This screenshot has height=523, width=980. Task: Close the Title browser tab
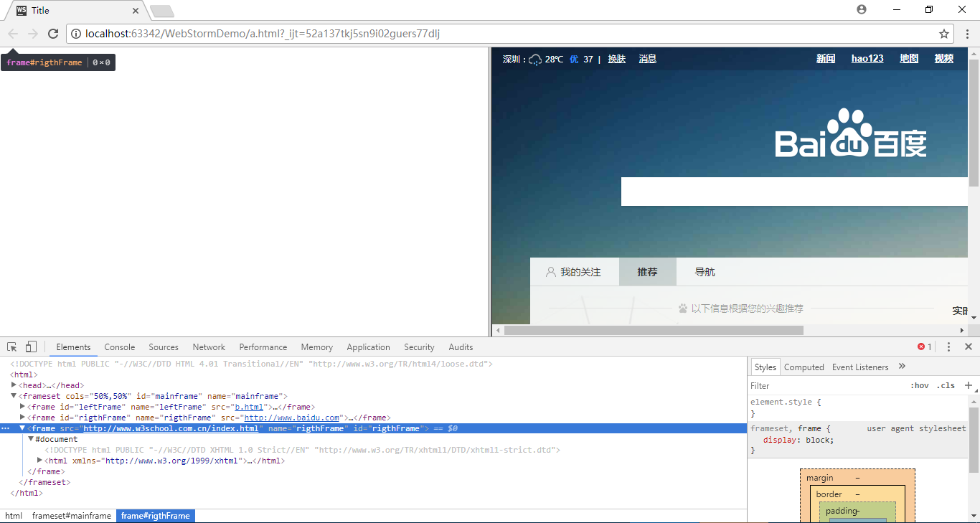136,11
